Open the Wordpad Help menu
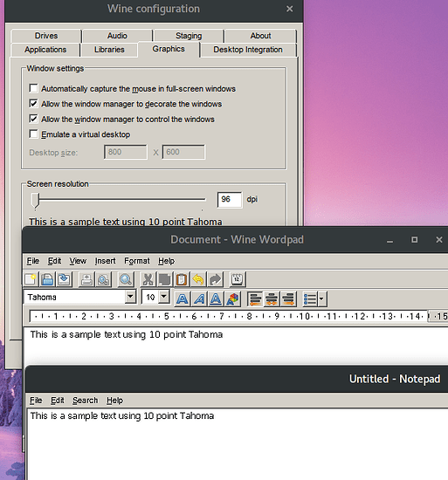Image resolution: width=448 pixels, height=480 pixels. click(166, 261)
